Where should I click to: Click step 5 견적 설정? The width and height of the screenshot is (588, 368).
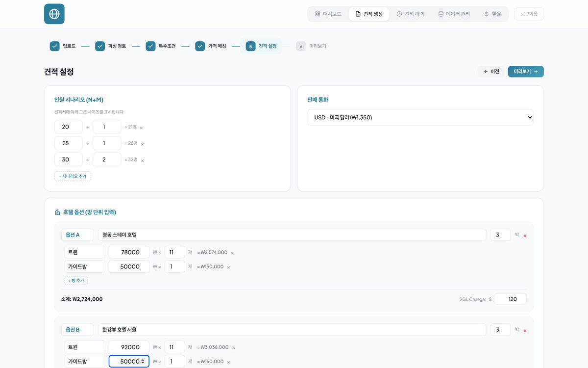coord(261,46)
